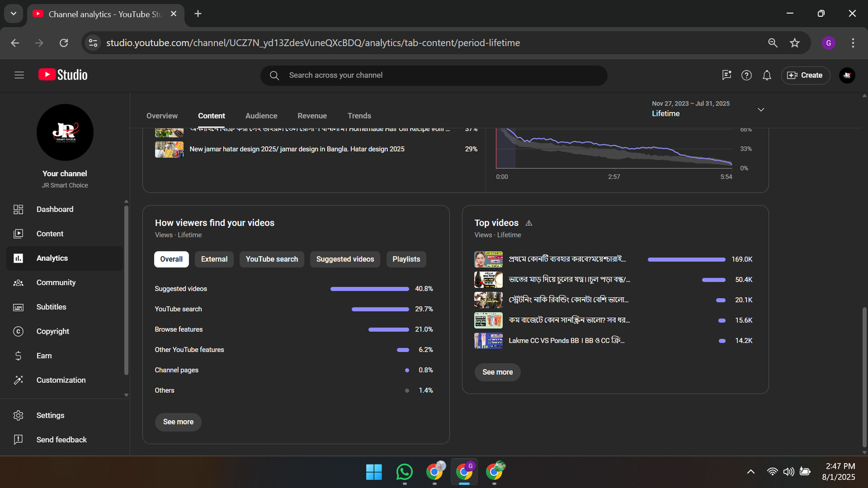Open the tab search dropdown in Chrome

point(14,14)
